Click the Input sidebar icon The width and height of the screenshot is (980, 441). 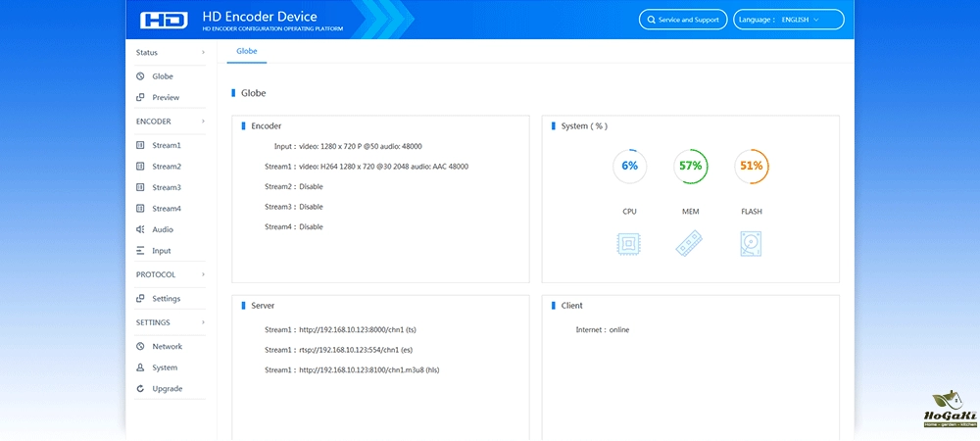(141, 251)
